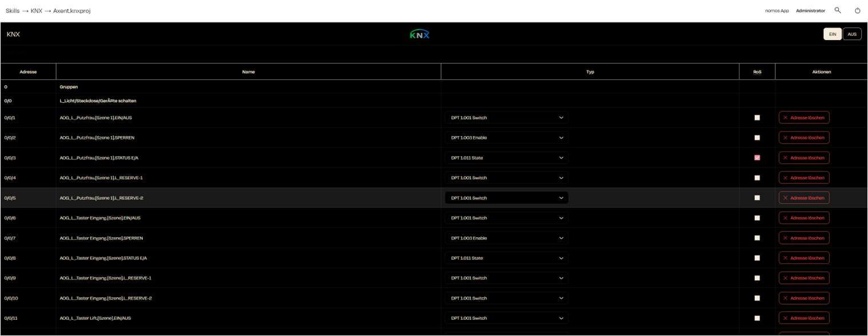Click the KNX logo in header
The width and height of the screenshot is (868, 336).
pyautogui.click(x=419, y=34)
